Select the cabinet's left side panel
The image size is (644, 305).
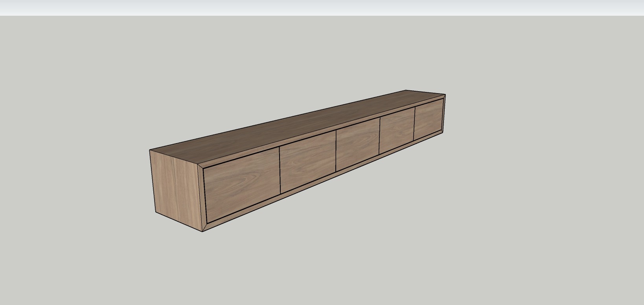click(176, 190)
